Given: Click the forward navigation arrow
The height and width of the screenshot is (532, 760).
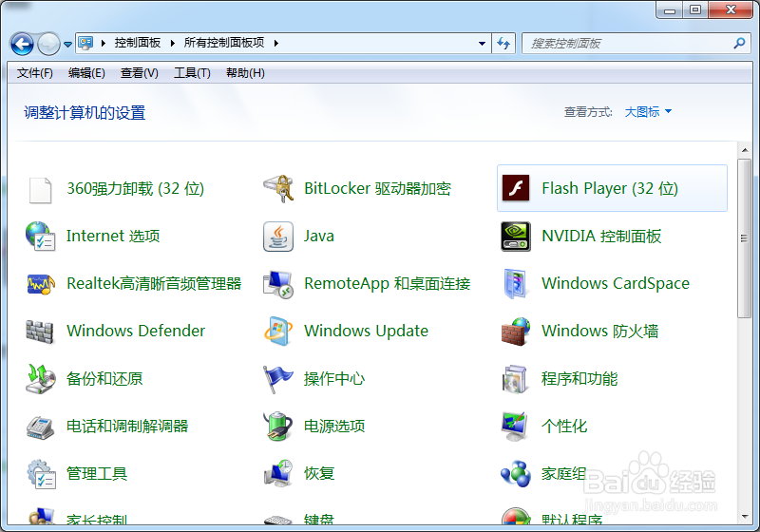Looking at the screenshot, I should pyautogui.click(x=48, y=44).
